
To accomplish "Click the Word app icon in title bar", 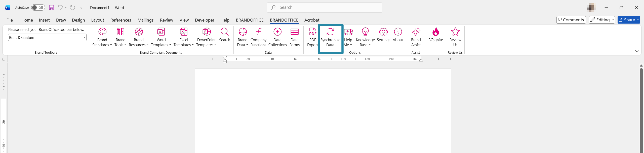I will tap(7, 8).
